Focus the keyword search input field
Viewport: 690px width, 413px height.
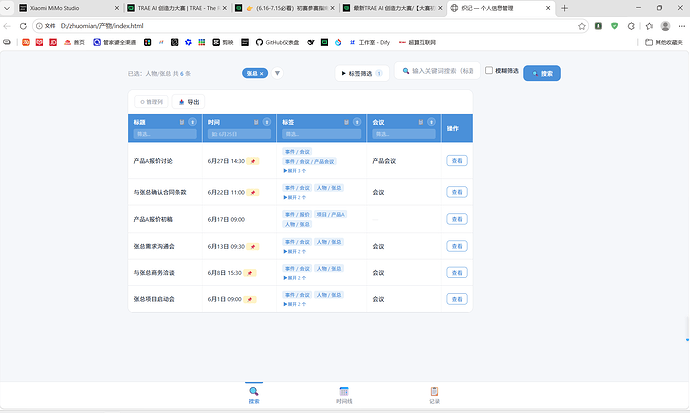coord(437,70)
